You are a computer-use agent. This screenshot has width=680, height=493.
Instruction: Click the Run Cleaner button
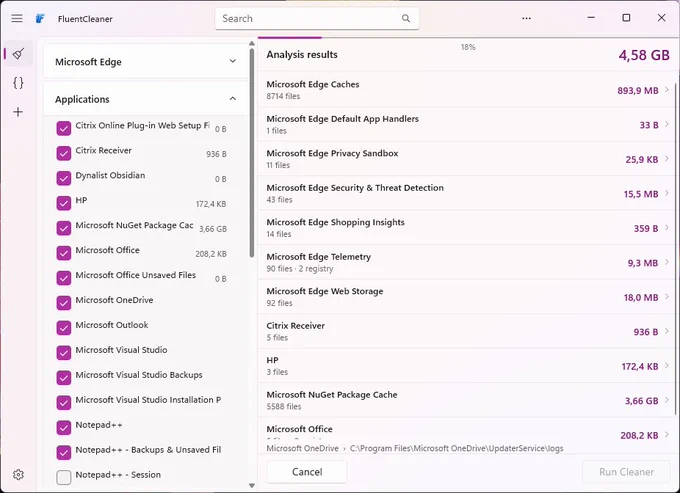tap(626, 472)
